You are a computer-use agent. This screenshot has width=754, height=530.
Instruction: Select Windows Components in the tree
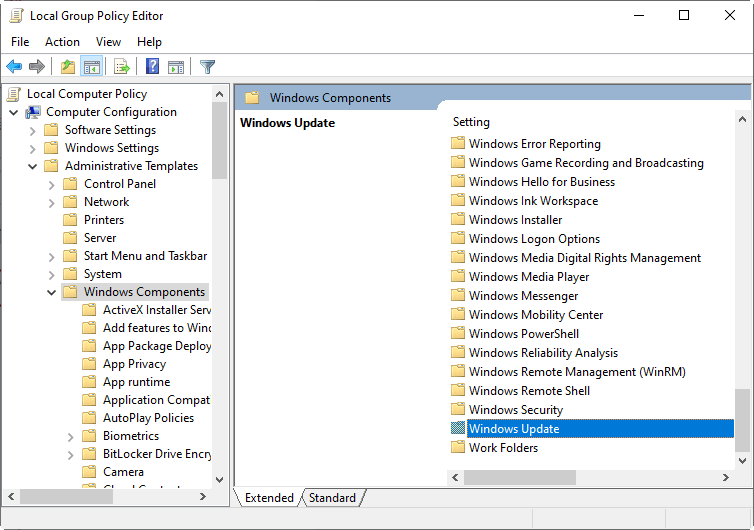pyautogui.click(x=144, y=291)
